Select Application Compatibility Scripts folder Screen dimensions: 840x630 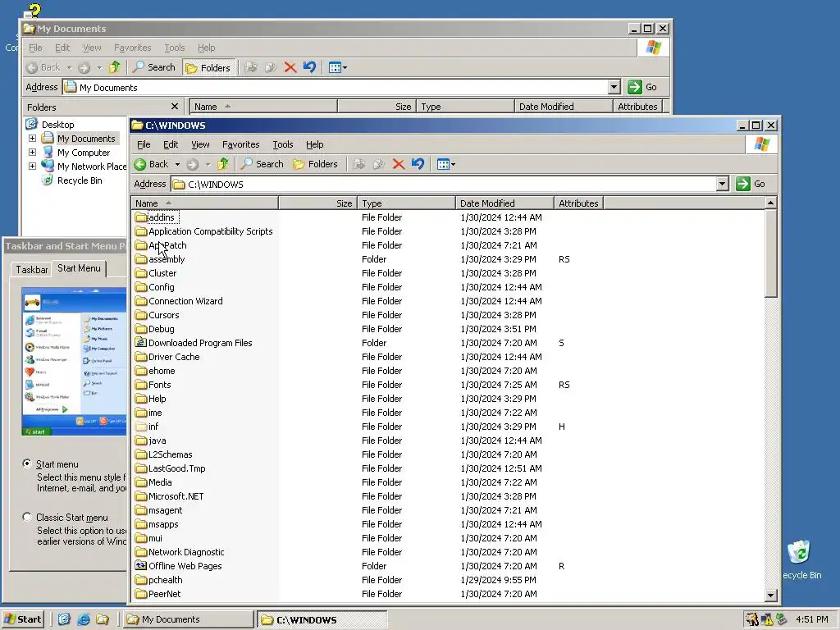(211, 231)
